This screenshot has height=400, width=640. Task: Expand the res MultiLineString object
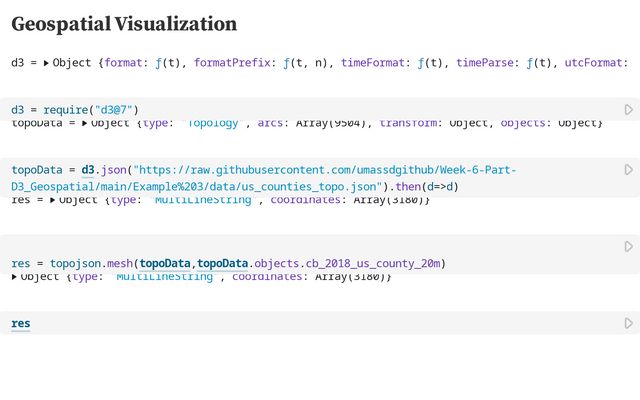(x=53, y=200)
